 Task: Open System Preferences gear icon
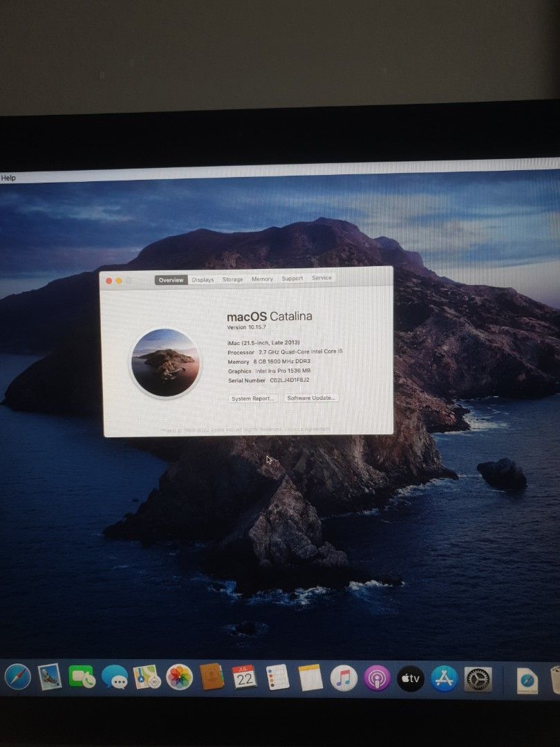(x=478, y=679)
